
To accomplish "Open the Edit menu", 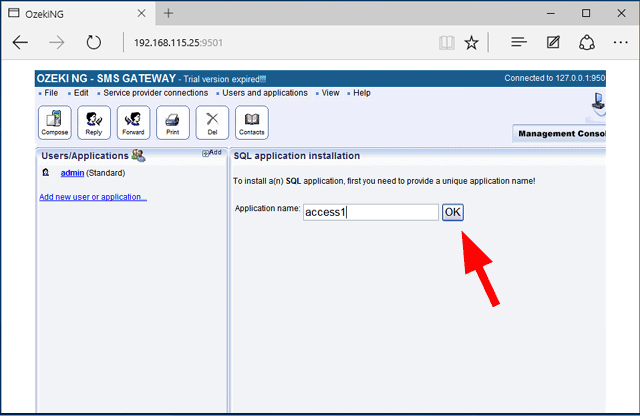I will point(81,93).
